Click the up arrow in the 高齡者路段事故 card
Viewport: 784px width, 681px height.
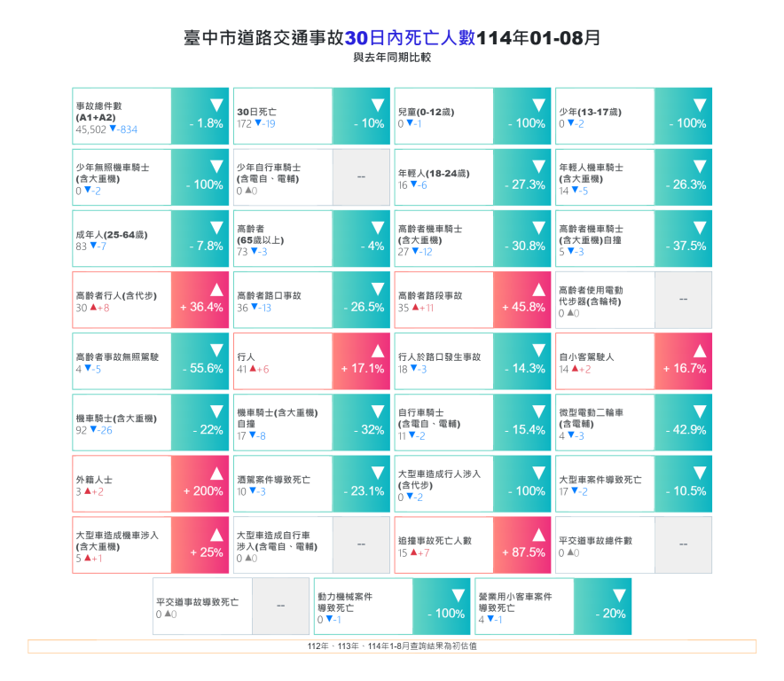[x=538, y=288]
